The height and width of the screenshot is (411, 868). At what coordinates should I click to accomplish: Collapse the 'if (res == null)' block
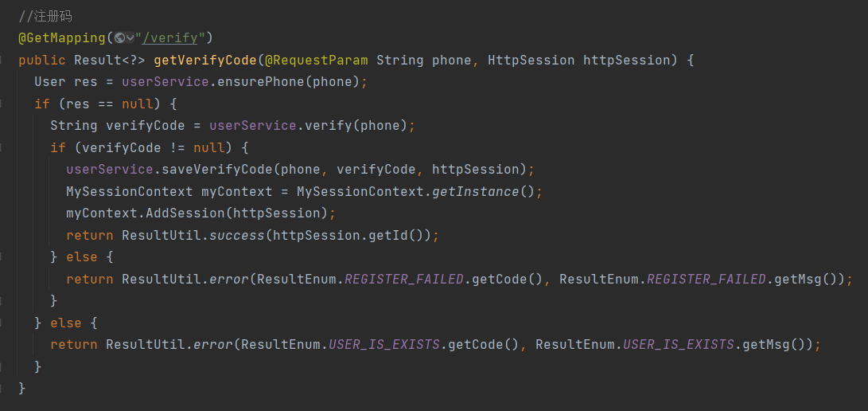[x=2, y=104]
